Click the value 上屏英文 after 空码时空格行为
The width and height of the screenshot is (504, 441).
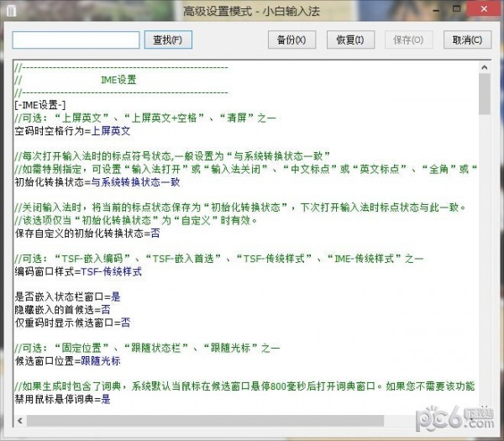click(x=111, y=131)
